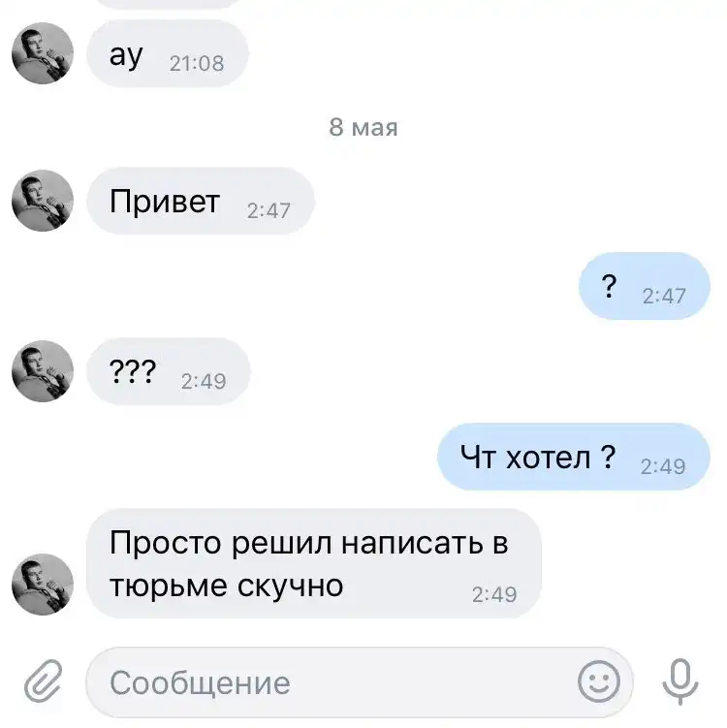This screenshot has width=727, height=728.
Task: Open the emoji smiley picker
Action: click(x=599, y=681)
